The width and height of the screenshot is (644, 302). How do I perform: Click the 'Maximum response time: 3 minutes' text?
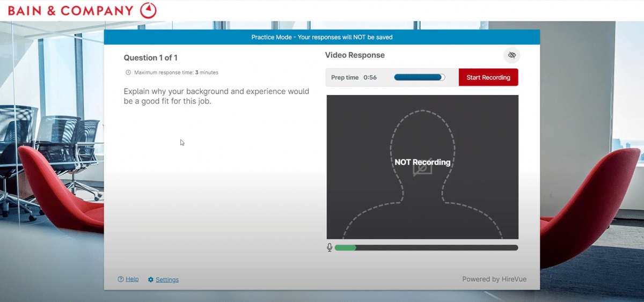click(x=176, y=72)
